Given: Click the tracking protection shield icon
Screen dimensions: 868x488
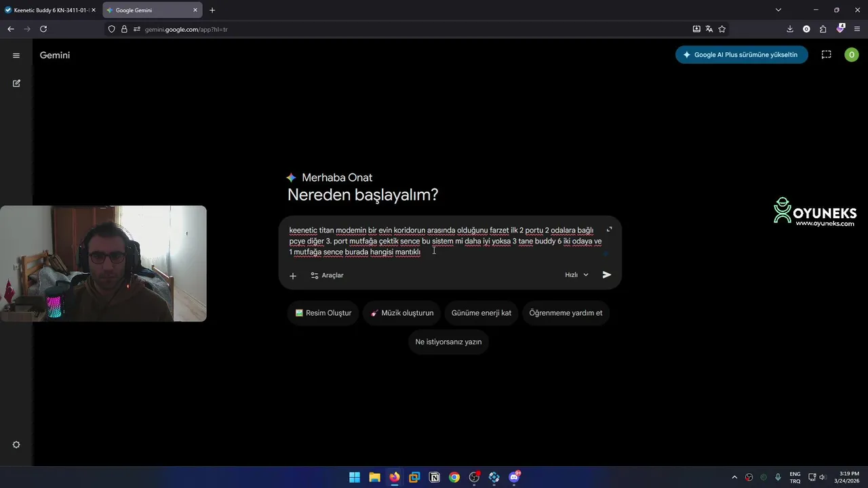Looking at the screenshot, I should pyautogui.click(x=112, y=29).
